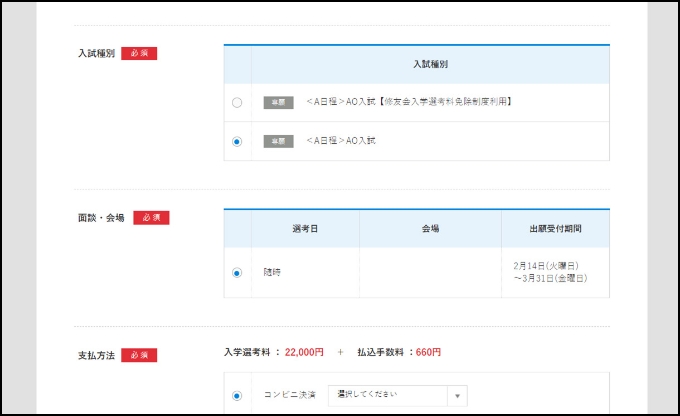Click the gray 単願 tag in first exam row
Image resolution: width=680 pixels, height=416 pixels.
coord(278,102)
